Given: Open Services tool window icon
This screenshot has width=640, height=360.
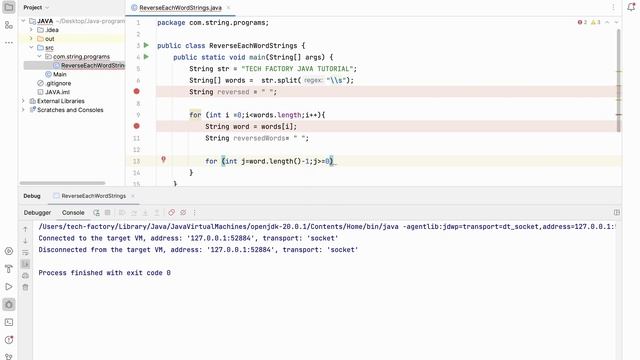Looking at the screenshot, I should point(9,251).
